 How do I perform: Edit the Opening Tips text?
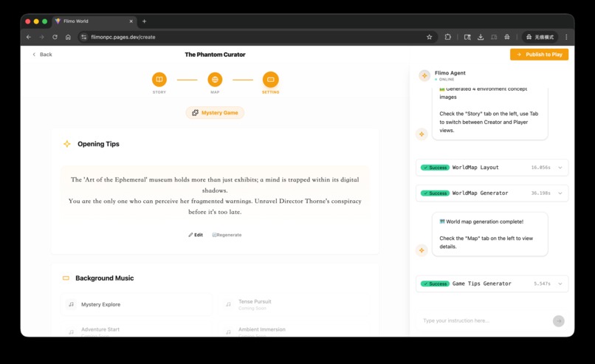click(x=196, y=235)
